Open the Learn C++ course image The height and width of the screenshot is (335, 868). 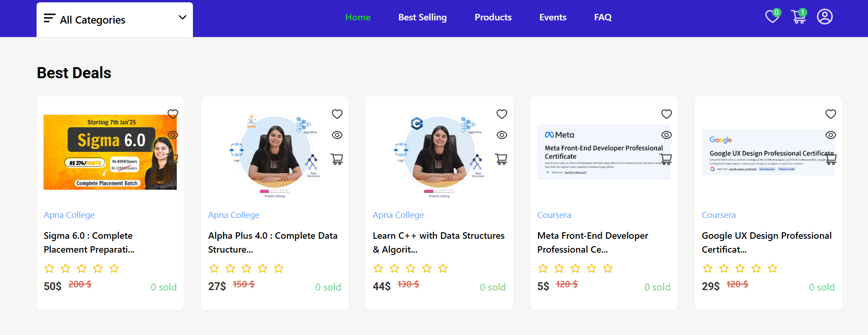pos(439,155)
